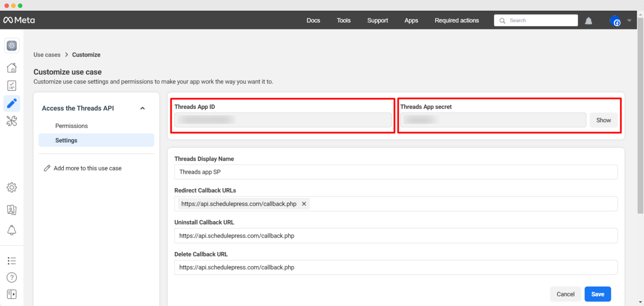The height and width of the screenshot is (306, 644).
Task: Select the pencil Use cases icon
Action: (x=12, y=103)
